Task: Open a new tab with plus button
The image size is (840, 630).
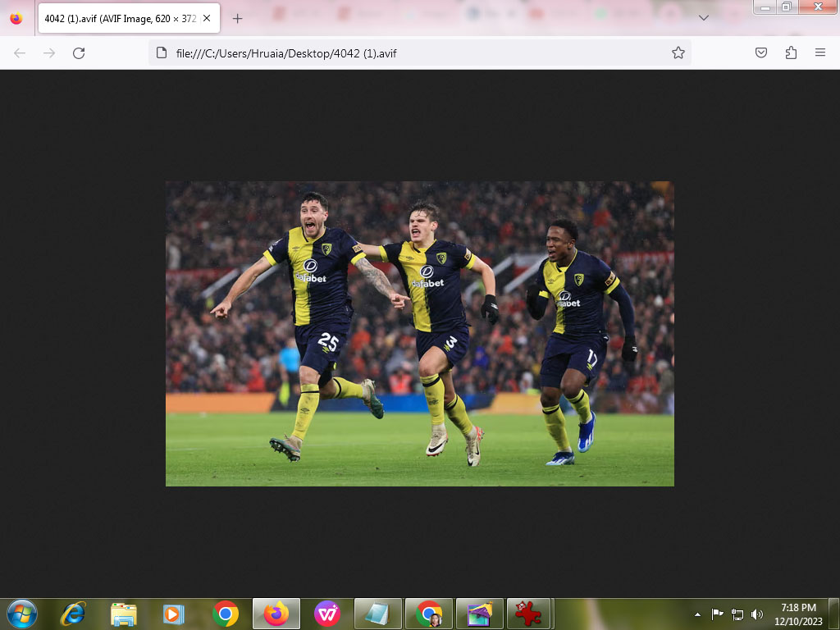Action: [238, 18]
